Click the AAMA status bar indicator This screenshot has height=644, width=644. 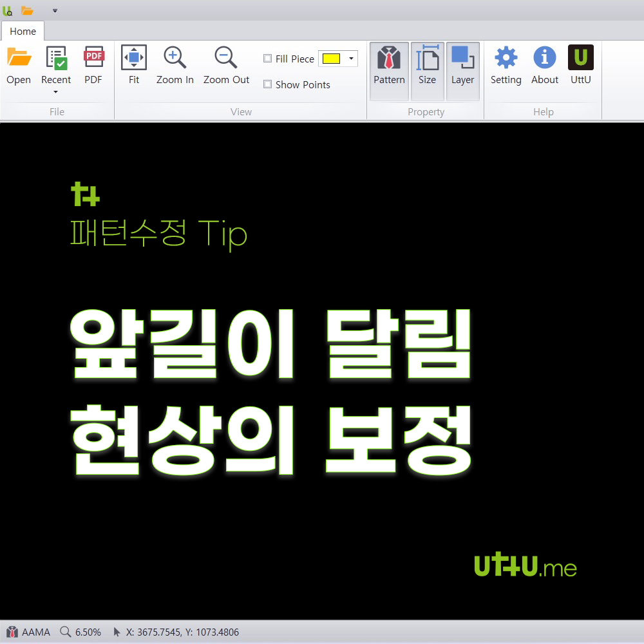point(28,632)
